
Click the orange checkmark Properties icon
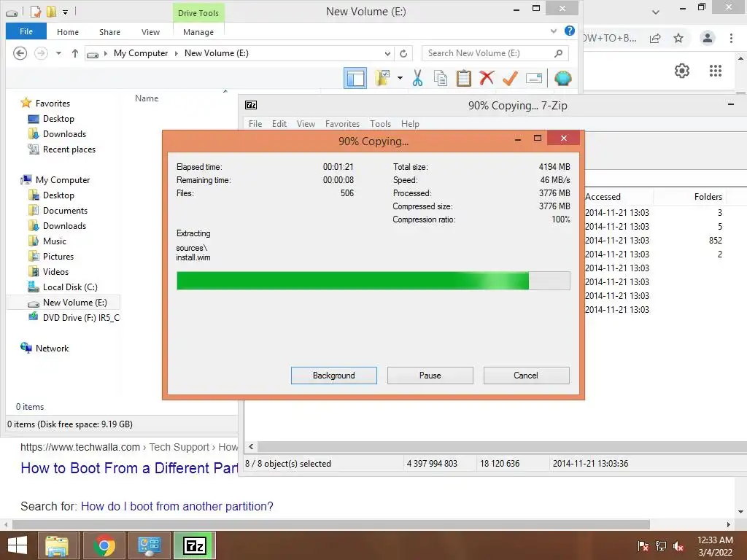(510, 78)
